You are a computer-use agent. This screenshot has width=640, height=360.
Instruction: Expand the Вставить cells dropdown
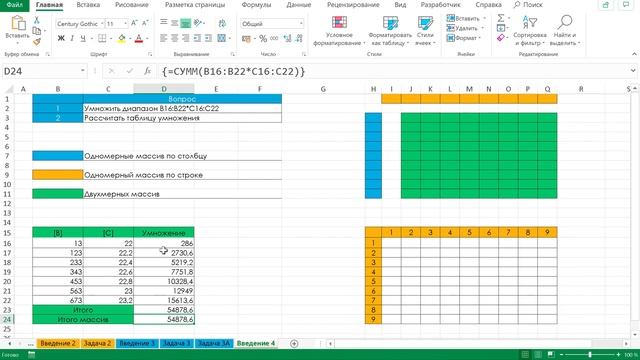coord(484,18)
